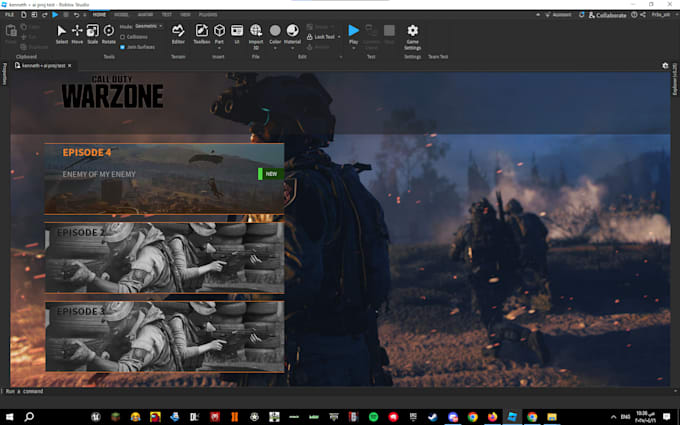Image resolution: width=680 pixels, height=425 pixels.
Task: Click the Lock Tool padlock
Action: click(310, 37)
